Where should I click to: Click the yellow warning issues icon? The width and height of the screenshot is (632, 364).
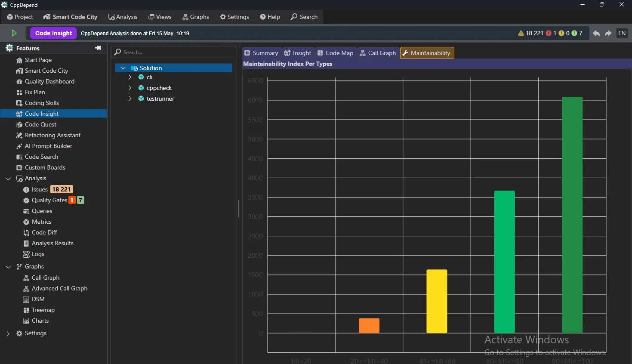point(521,33)
